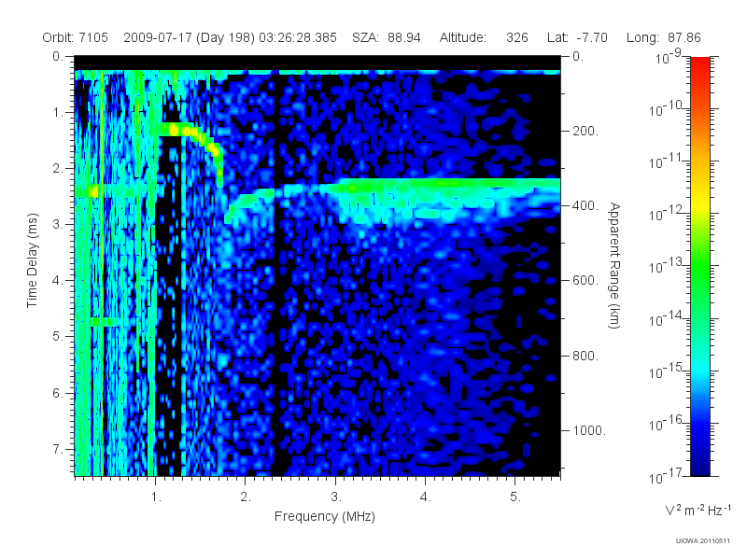Click the 'Altitude:' label
Image resolution: width=747 pixels, height=560 pixels.
coord(462,37)
